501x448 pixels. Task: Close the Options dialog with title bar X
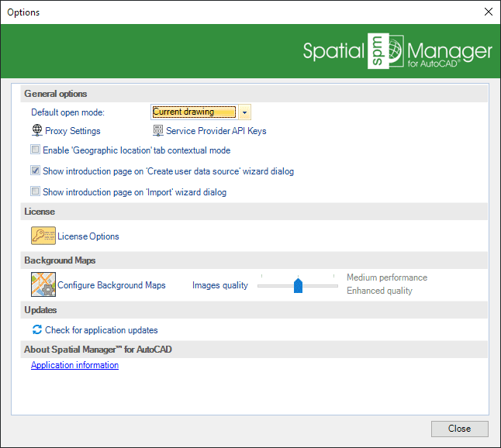tap(488, 12)
